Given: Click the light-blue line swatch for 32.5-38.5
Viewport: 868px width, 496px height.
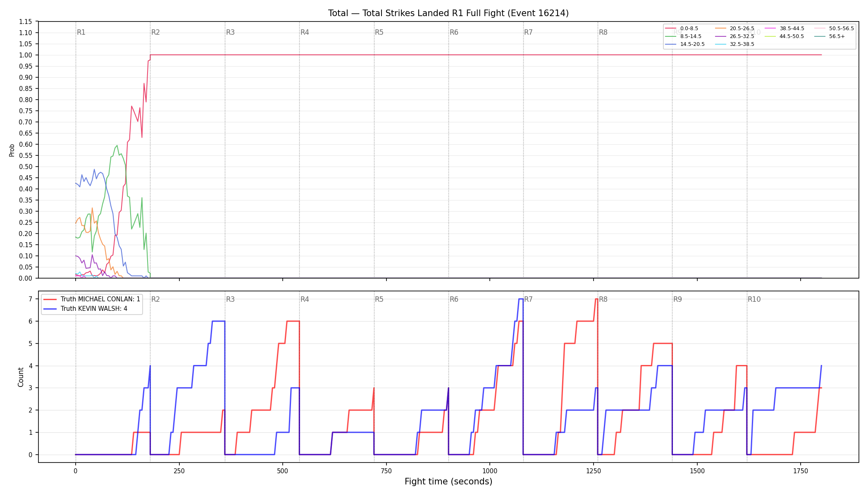Looking at the screenshot, I should click(x=720, y=44).
